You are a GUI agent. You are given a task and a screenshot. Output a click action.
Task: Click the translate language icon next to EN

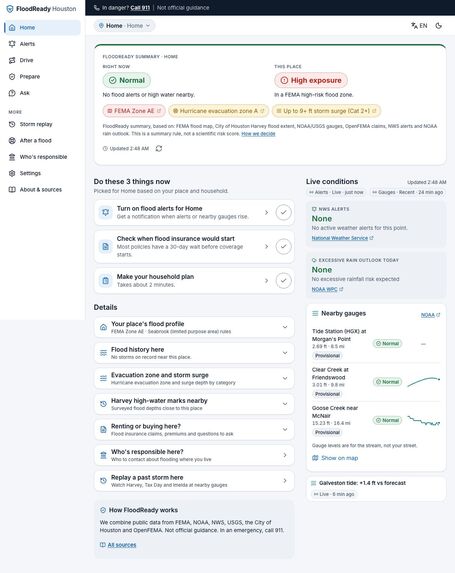[x=414, y=26]
